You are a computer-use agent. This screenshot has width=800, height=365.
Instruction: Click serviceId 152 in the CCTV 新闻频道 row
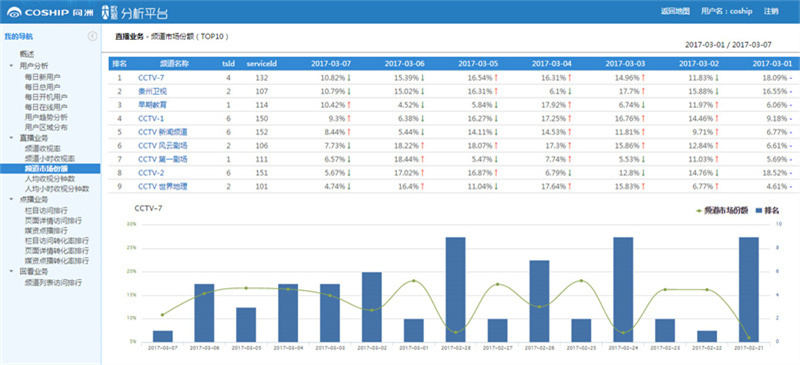coord(262,132)
